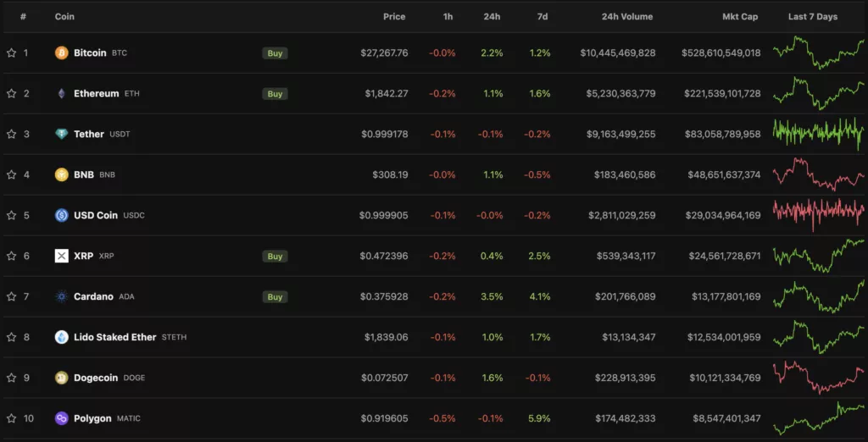Open the Lido Staked Ether name link
This screenshot has height=442, width=868.
115,337
